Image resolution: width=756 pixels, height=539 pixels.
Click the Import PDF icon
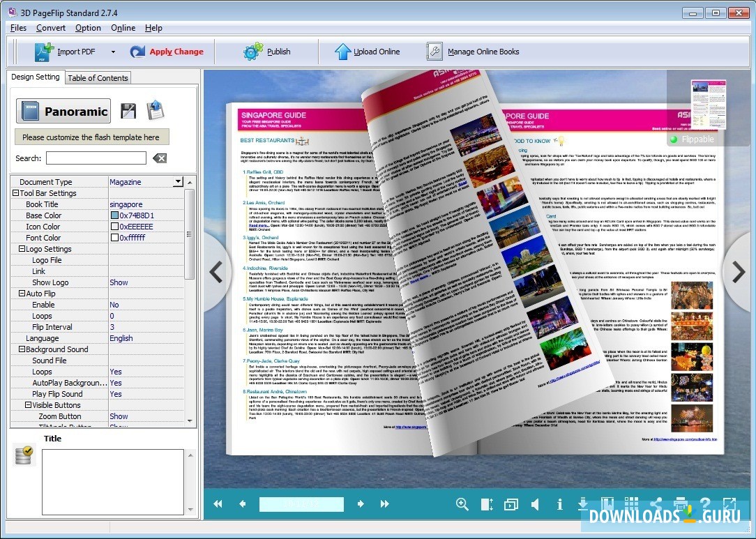(44, 52)
